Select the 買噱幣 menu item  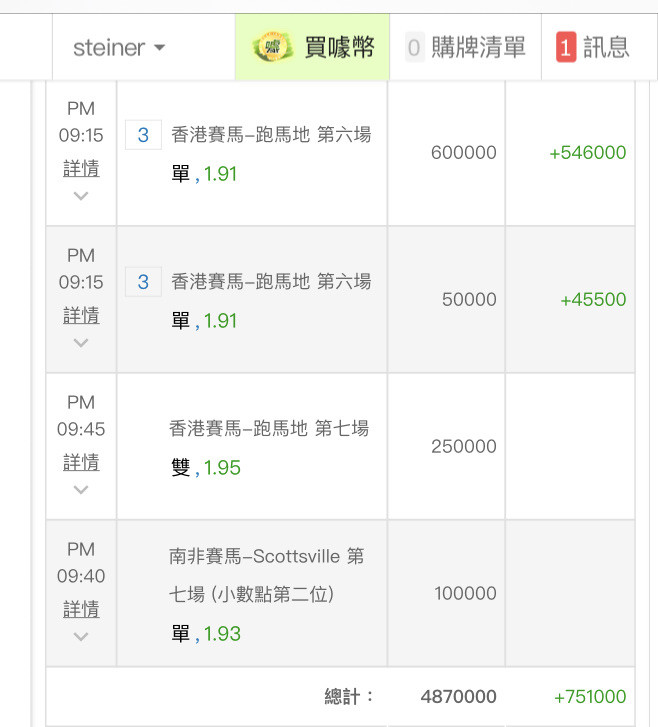(x=312, y=47)
